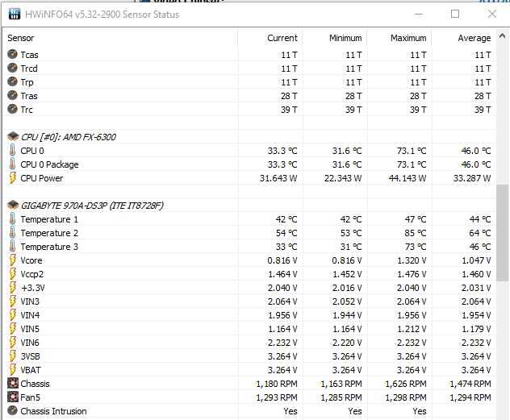510x420 pixels.
Task: Click the lightning icon beside VIN3
Action: coord(12,301)
